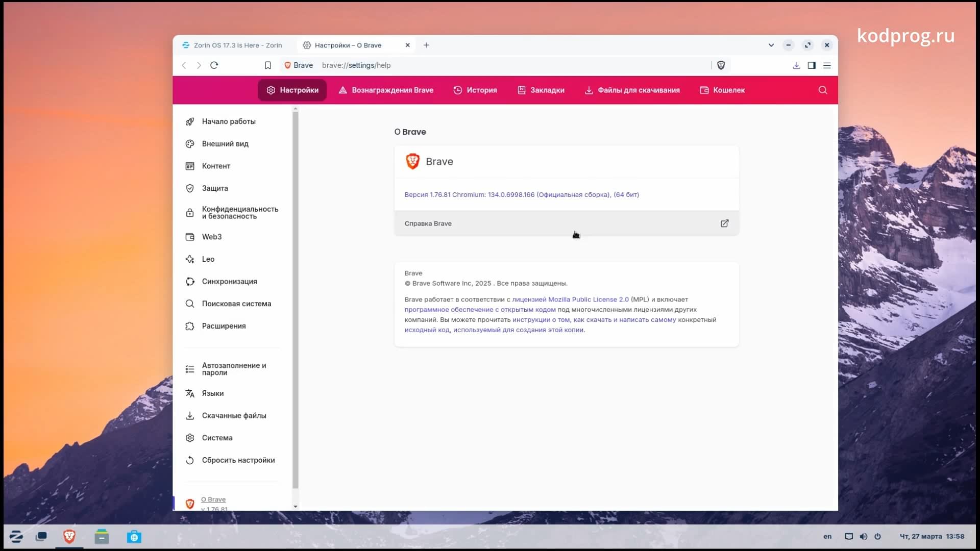Open Файлы для скачивания in top bar
The image size is (980, 551).
632,90
